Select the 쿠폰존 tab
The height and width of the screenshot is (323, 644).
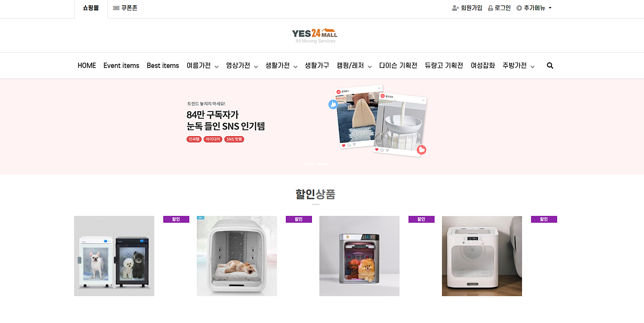point(125,8)
